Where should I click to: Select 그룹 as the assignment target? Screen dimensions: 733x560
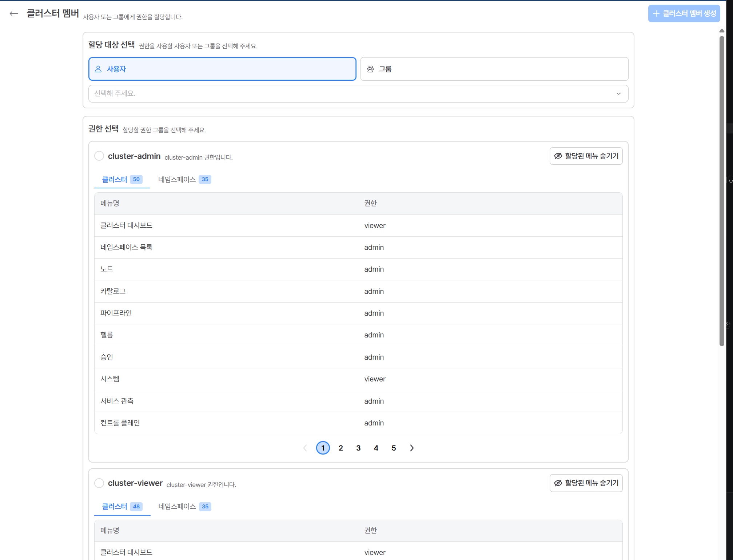[494, 69]
